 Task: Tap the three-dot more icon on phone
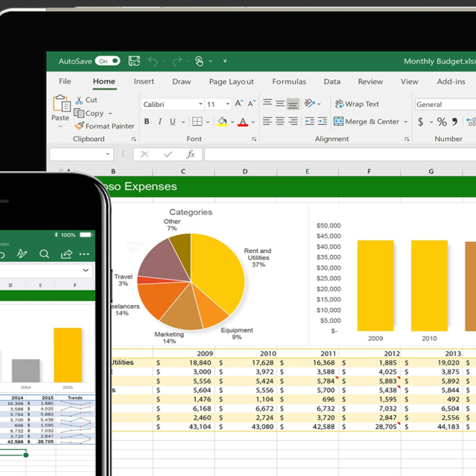pos(84,254)
